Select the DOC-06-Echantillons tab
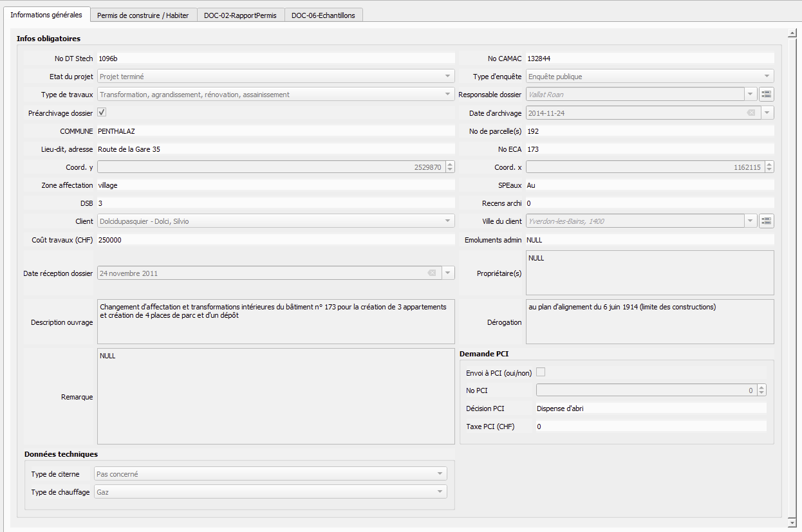This screenshot has width=802, height=532. point(323,15)
